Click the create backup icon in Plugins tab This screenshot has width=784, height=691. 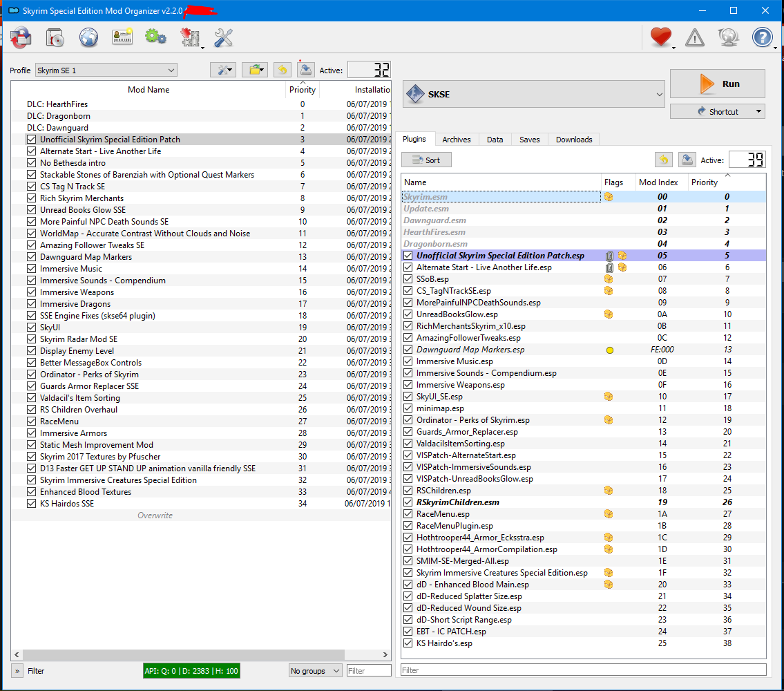[687, 160]
